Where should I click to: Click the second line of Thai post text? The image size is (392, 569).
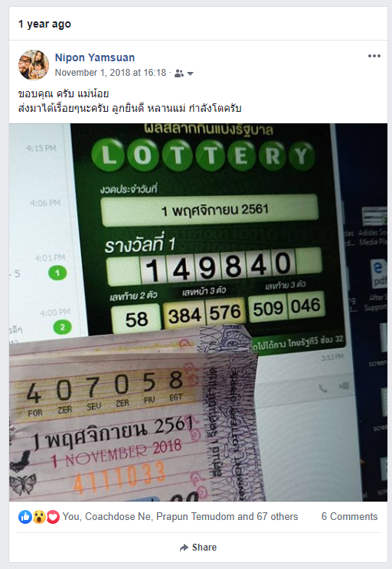click(x=130, y=108)
